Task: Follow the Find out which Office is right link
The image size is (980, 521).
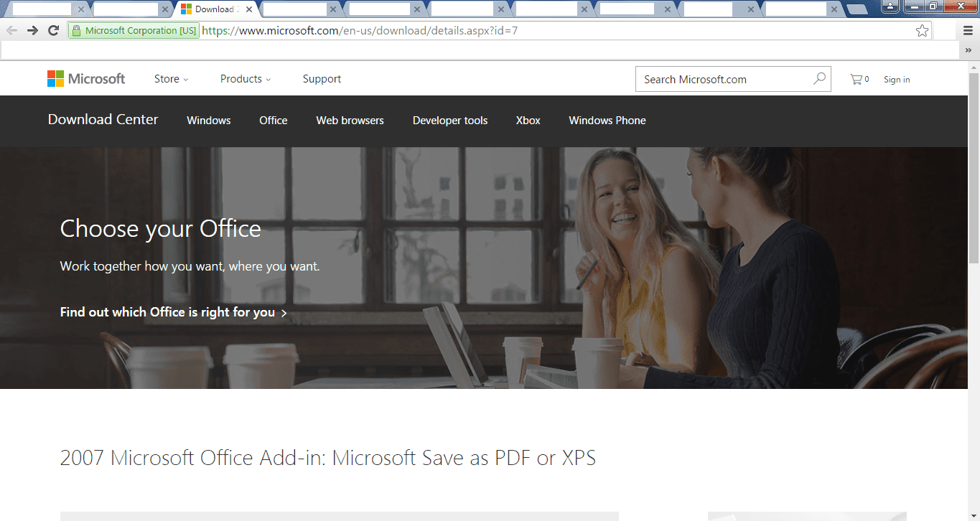Action: pyautogui.click(x=172, y=312)
